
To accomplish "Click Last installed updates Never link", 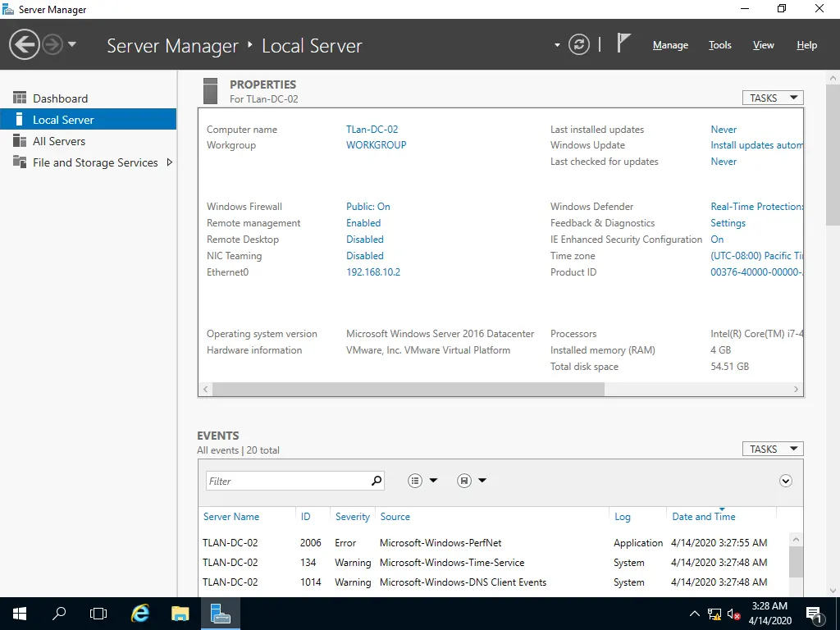I will click(x=724, y=129).
